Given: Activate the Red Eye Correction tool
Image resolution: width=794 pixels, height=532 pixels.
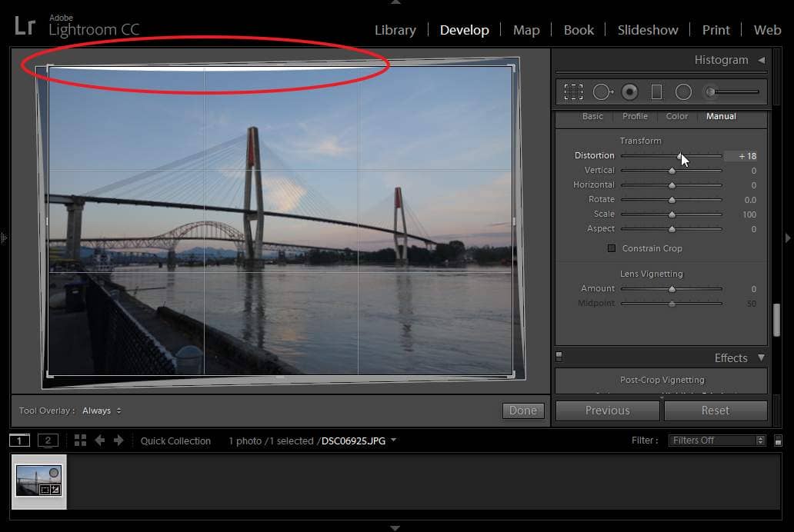Looking at the screenshot, I should tap(630, 92).
